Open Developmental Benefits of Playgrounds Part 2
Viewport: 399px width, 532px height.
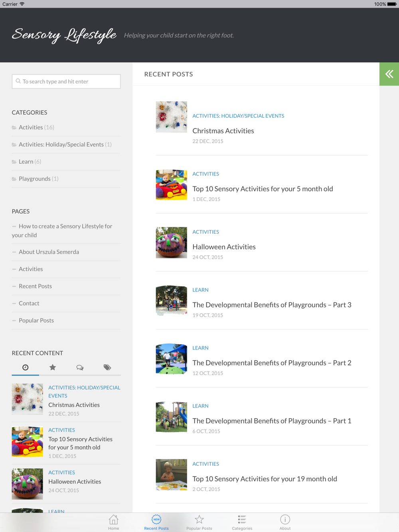272,363
